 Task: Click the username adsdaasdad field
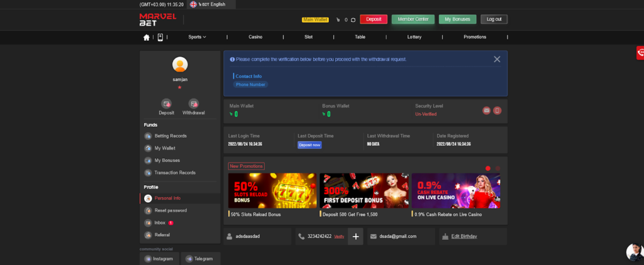pos(257,237)
